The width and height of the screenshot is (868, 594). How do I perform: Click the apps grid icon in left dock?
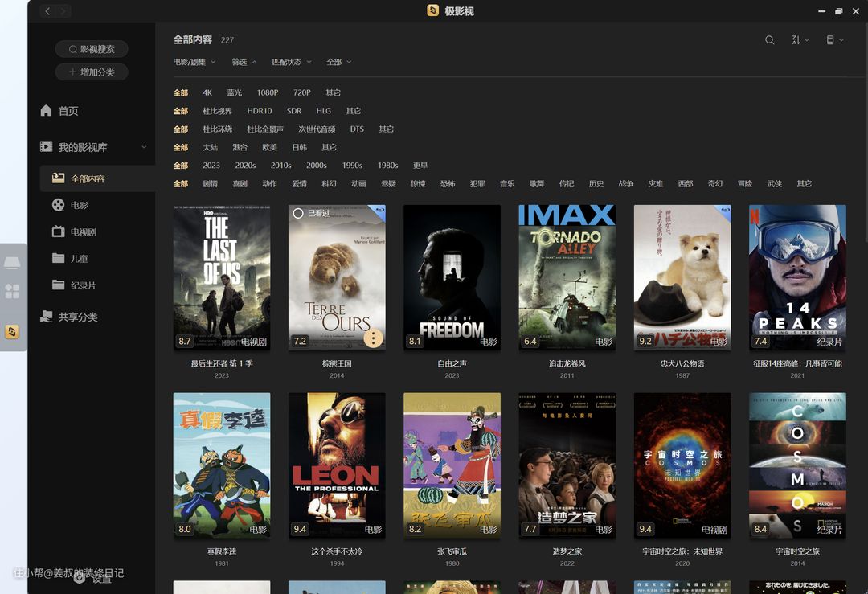point(12,291)
